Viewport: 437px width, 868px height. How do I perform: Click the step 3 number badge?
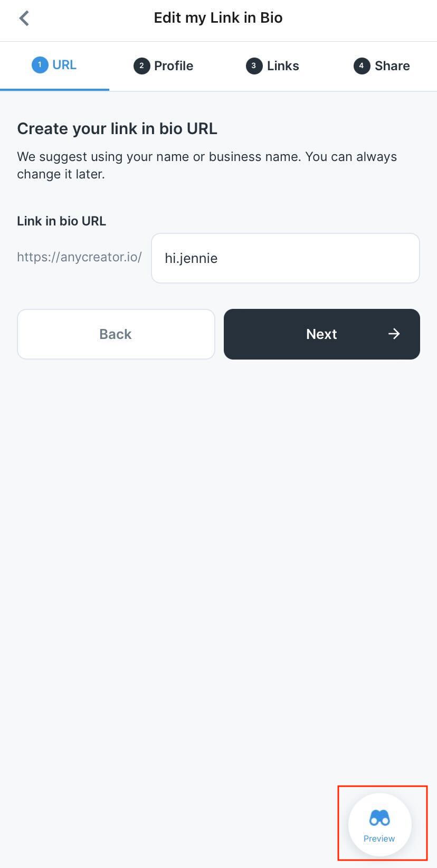click(254, 66)
